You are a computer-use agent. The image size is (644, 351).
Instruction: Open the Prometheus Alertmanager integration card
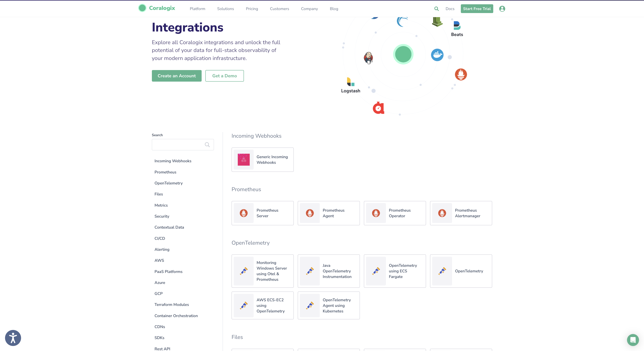coord(461,213)
